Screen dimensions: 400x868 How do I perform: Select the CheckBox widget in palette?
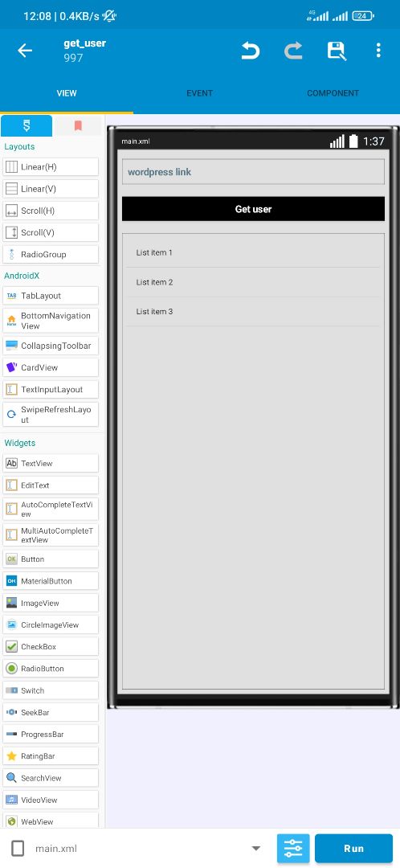51,646
